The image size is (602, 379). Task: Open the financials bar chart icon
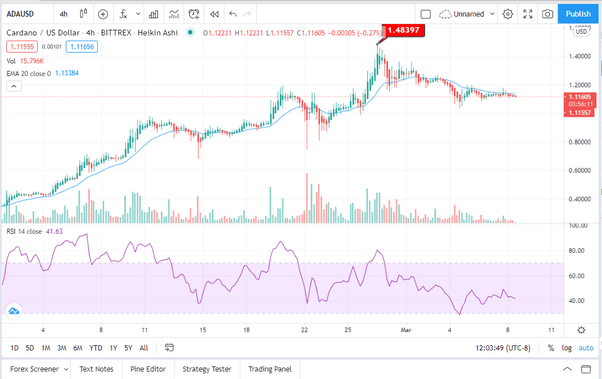pyautogui.click(x=154, y=14)
